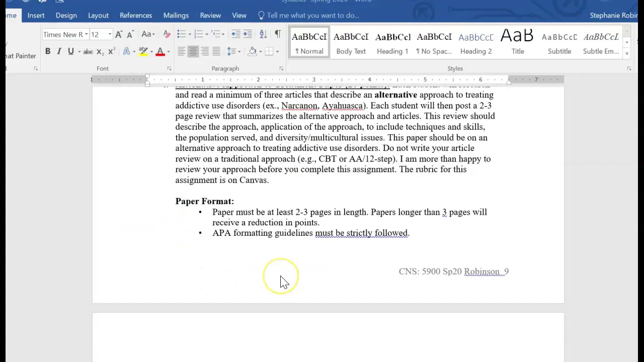644x362 pixels.
Task: Click the left indent marker on ruler
Action: [147, 84]
